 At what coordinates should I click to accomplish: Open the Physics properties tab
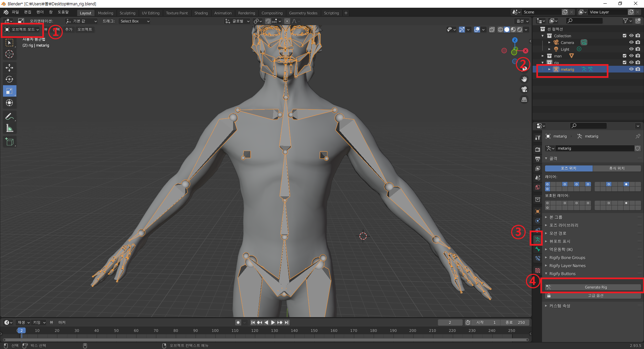pos(538,221)
